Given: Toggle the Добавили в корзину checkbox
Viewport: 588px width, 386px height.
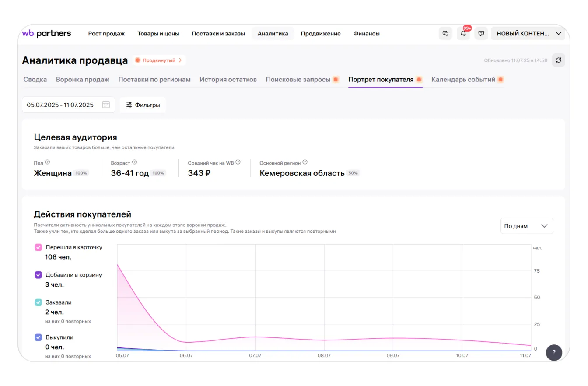Looking at the screenshot, I should pos(38,275).
